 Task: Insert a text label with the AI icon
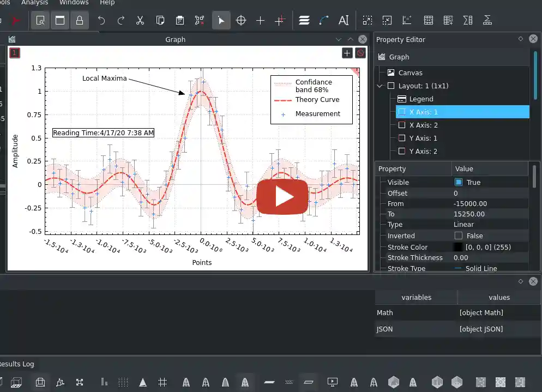[x=343, y=20]
